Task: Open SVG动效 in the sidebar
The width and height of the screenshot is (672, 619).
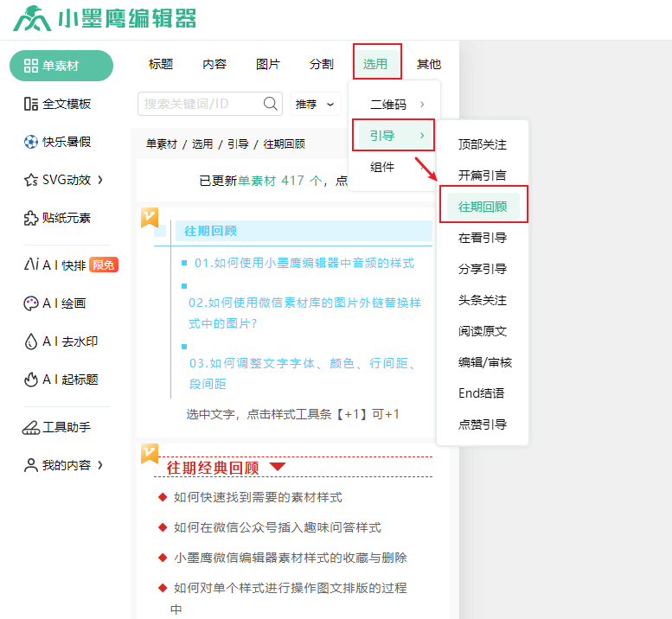Action: coord(57,180)
